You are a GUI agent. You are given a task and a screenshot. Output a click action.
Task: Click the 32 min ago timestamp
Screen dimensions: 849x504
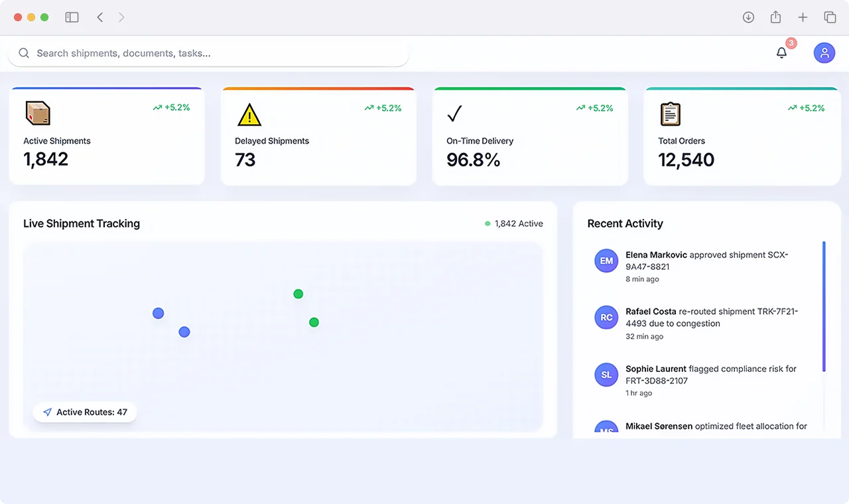(x=645, y=336)
